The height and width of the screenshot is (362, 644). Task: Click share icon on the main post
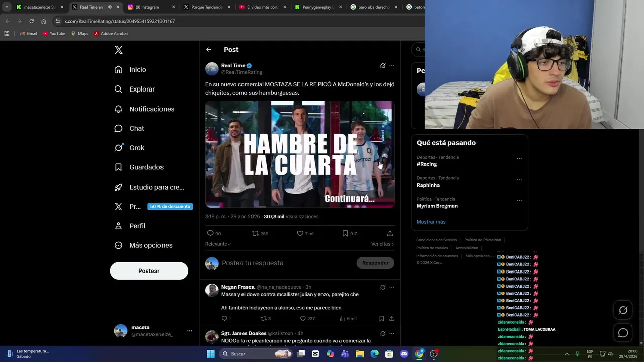tap(390, 233)
